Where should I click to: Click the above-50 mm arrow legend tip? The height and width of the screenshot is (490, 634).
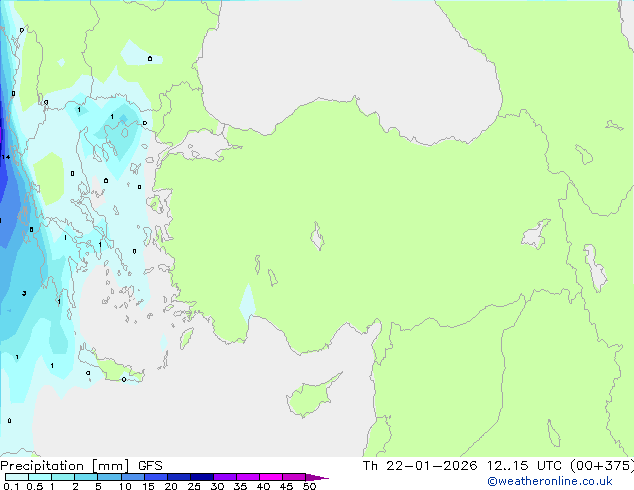click(317, 477)
